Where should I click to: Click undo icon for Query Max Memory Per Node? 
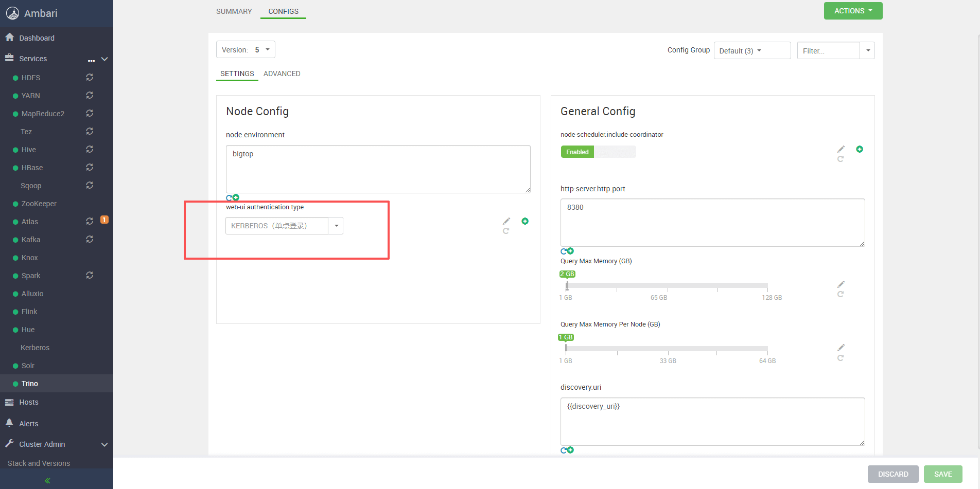coord(841,358)
